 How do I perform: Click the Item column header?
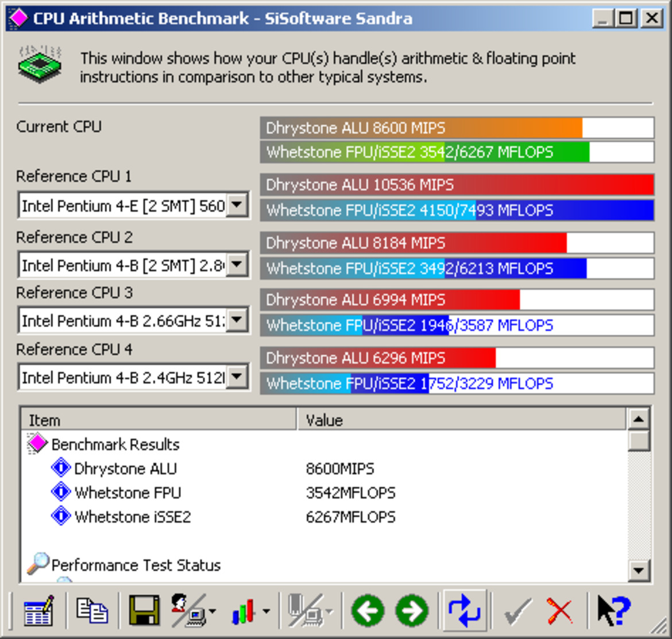pos(159,420)
